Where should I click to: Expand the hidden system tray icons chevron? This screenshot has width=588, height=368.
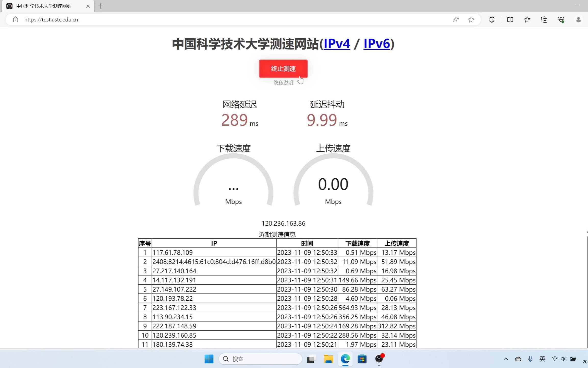(x=506, y=359)
